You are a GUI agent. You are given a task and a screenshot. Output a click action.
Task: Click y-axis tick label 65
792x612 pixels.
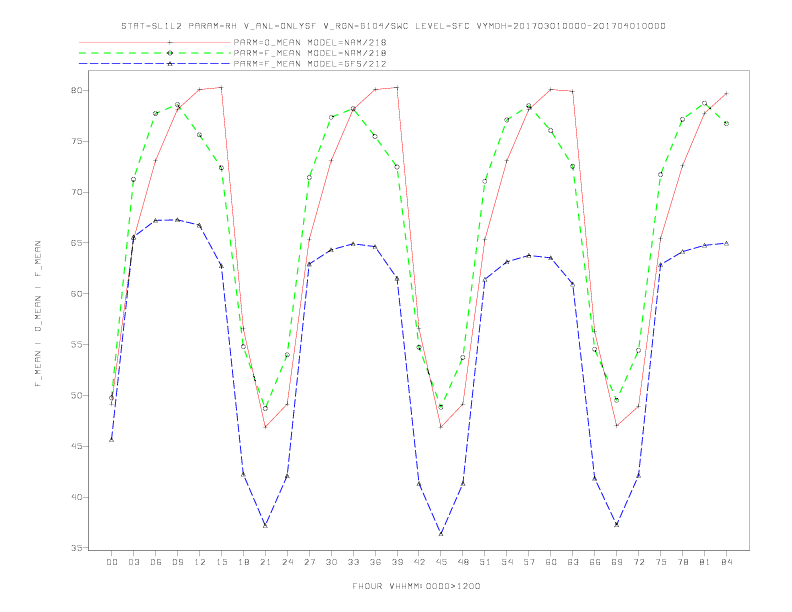pos(76,243)
